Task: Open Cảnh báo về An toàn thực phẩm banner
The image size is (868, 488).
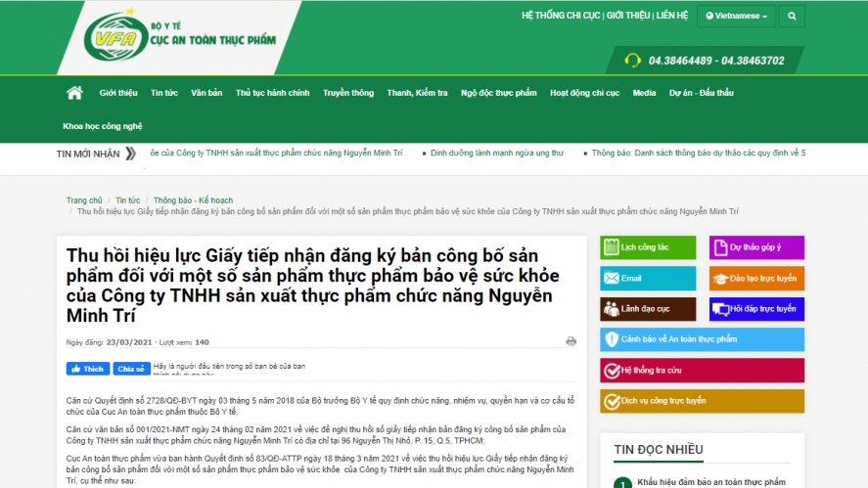Action: coord(702,339)
